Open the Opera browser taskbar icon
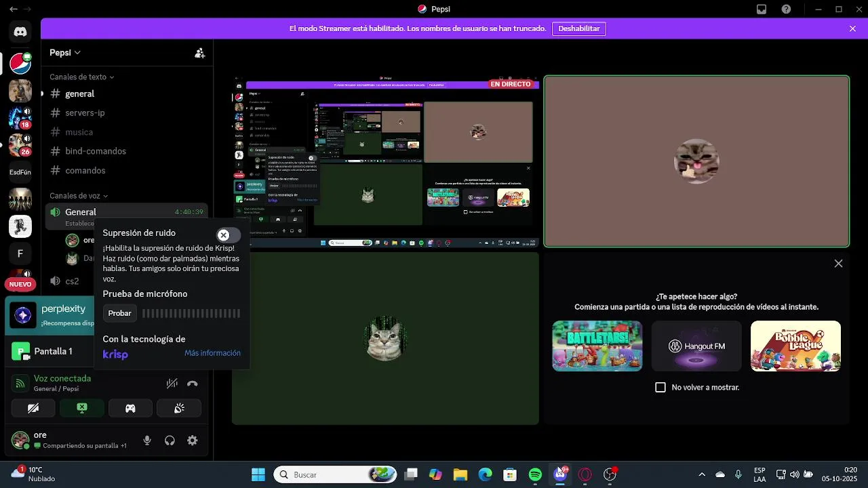This screenshot has width=868, height=488. pyautogui.click(x=585, y=474)
